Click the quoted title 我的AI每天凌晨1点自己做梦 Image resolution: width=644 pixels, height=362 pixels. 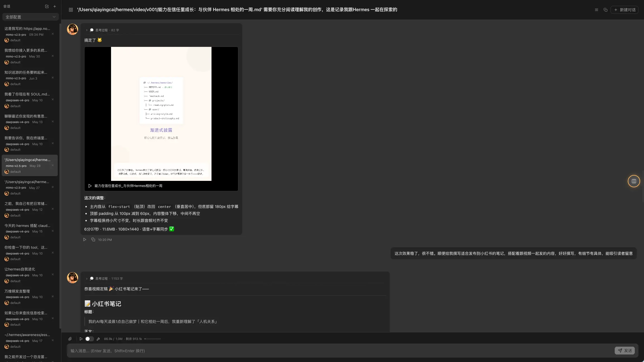pyautogui.click(x=153, y=322)
